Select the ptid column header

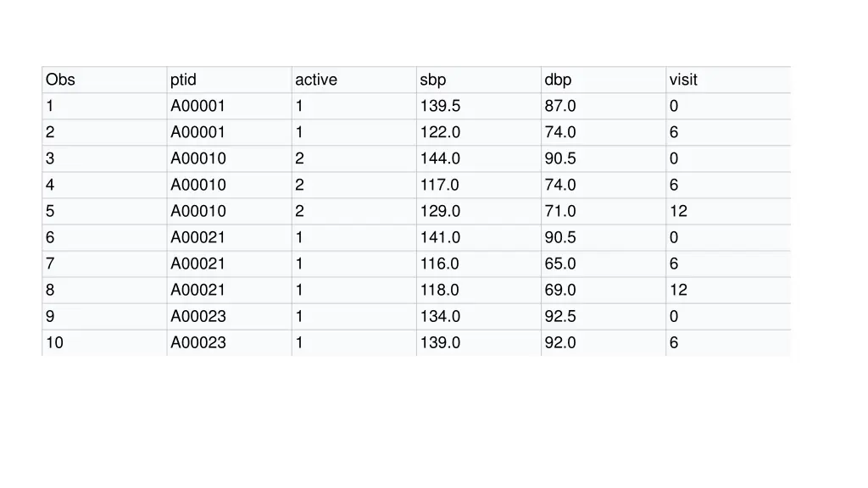[183, 80]
